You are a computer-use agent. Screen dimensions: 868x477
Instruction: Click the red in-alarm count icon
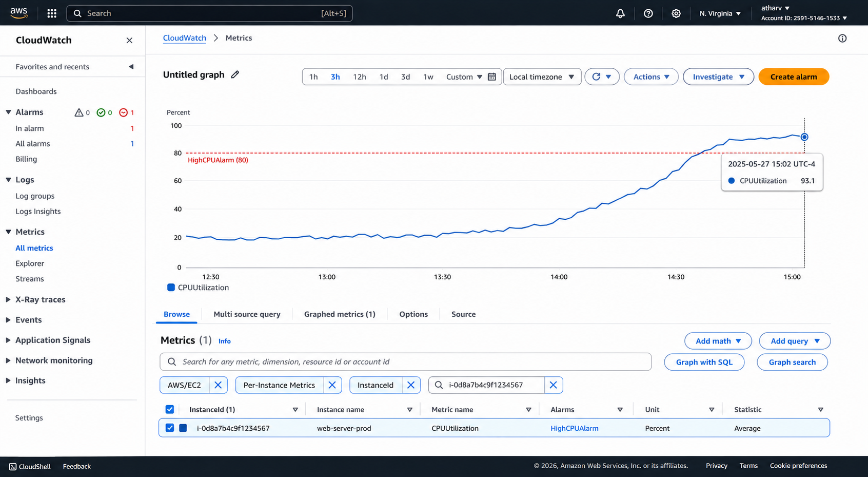123,112
